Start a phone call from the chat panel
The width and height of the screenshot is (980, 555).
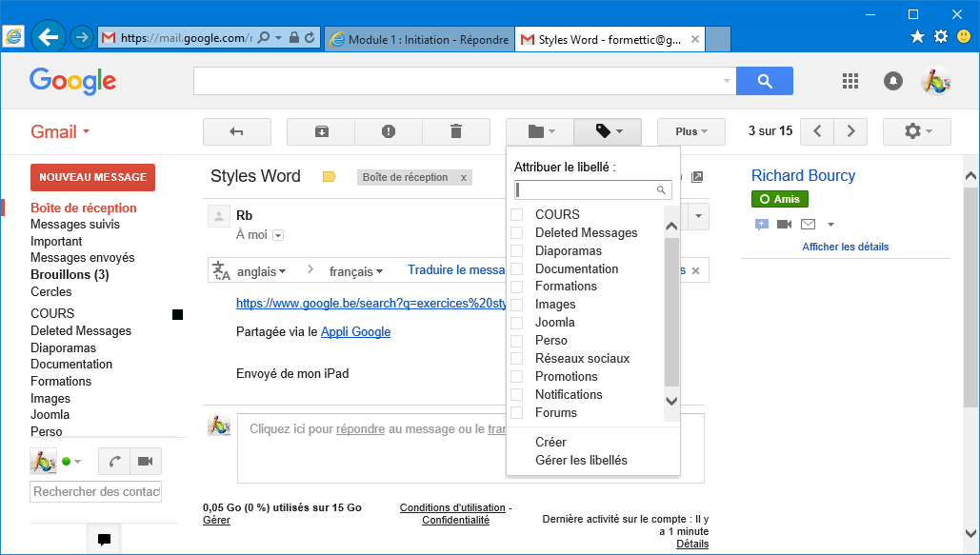114,462
